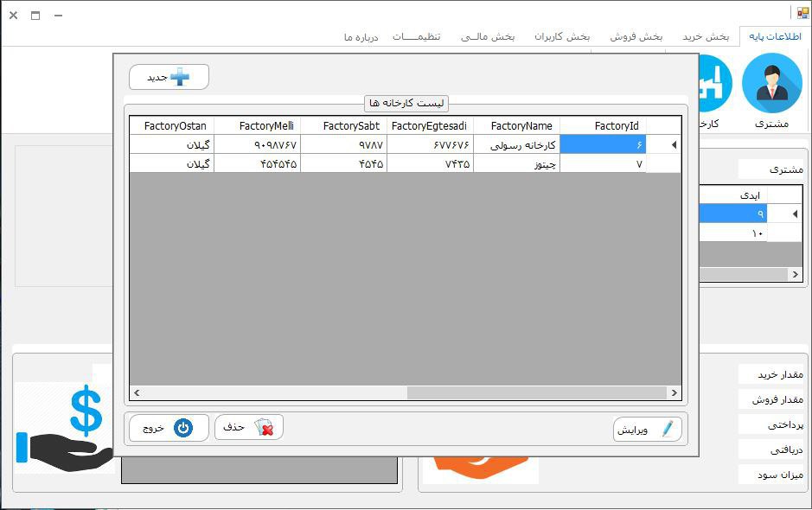Click the pencil icon on ویرایش button
The image size is (812, 510).
(x=668, y=429)
